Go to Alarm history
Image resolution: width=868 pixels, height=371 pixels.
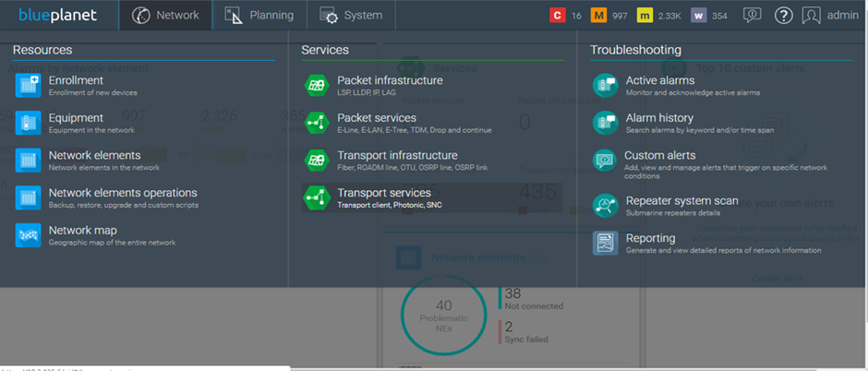(x=658, y=118)
